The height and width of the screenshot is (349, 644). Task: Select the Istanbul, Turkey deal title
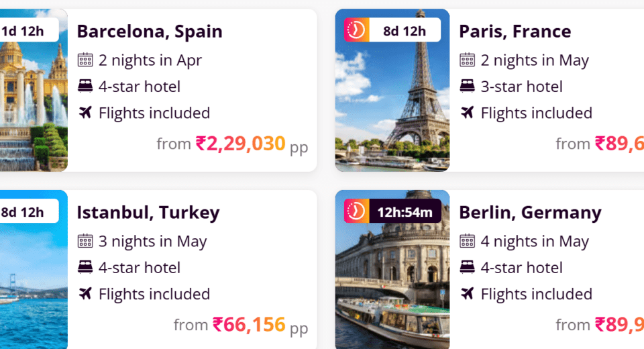tap(148, 213)
